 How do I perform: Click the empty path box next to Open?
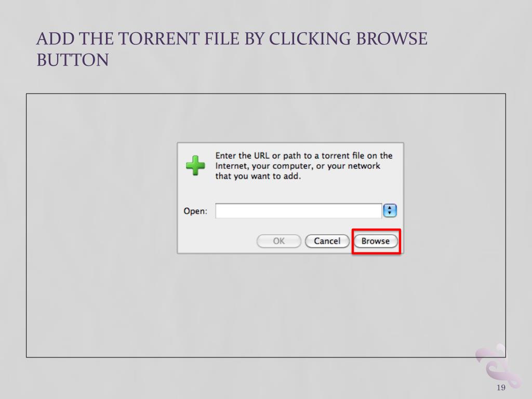pyautogui.click(x=299, y=211)
